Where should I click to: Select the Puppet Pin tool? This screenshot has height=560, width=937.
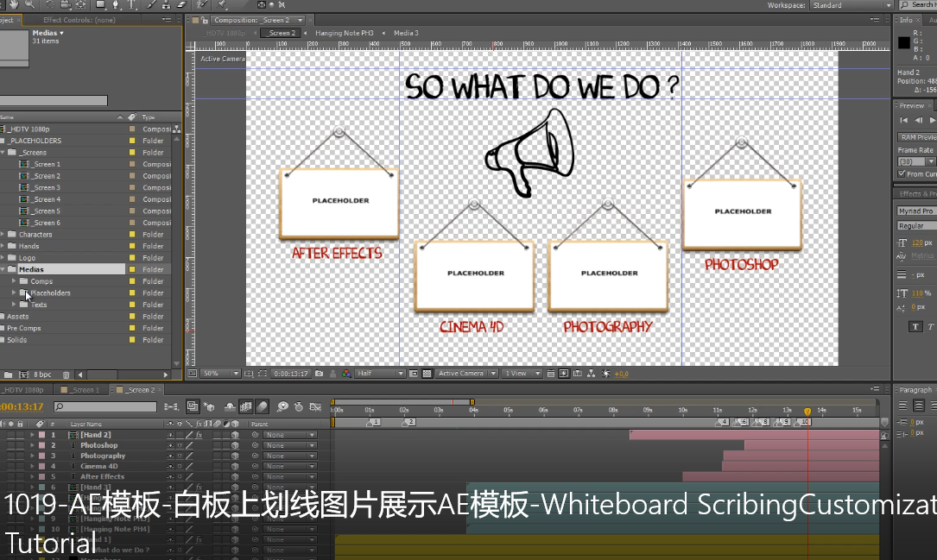(222, 4)
